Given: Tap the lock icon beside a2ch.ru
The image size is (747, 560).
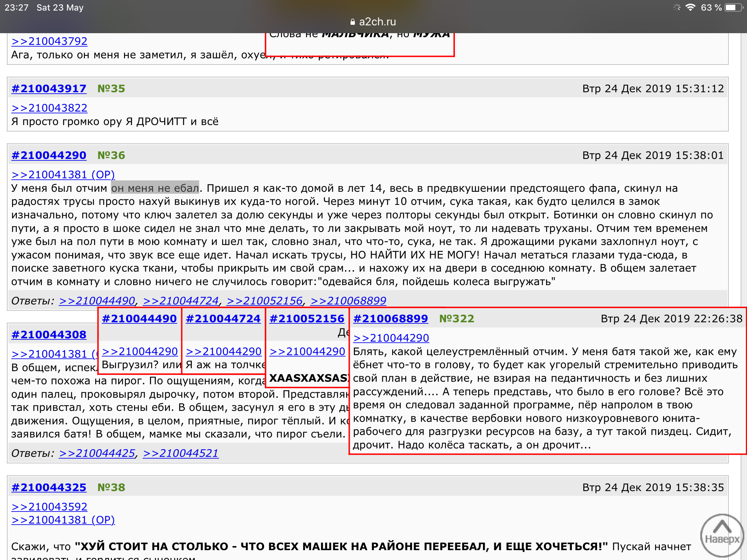Looking at the screenshot, I should (352, 22).
